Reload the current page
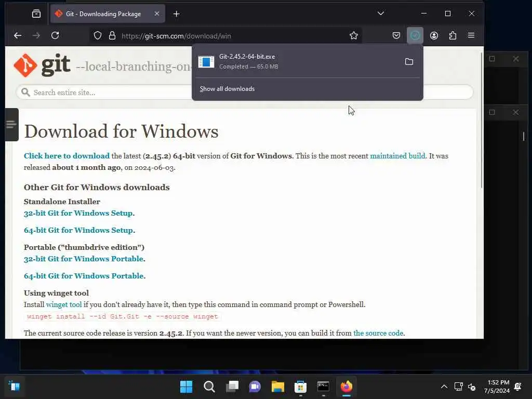This screenshot has height=399, width=532. pos(55,35)
